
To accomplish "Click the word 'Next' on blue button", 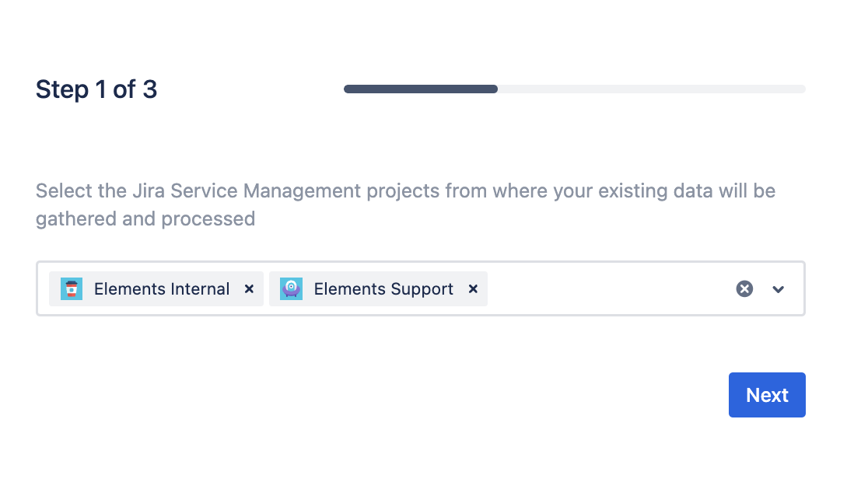I will pyautogui.click(x=767, y=395).
